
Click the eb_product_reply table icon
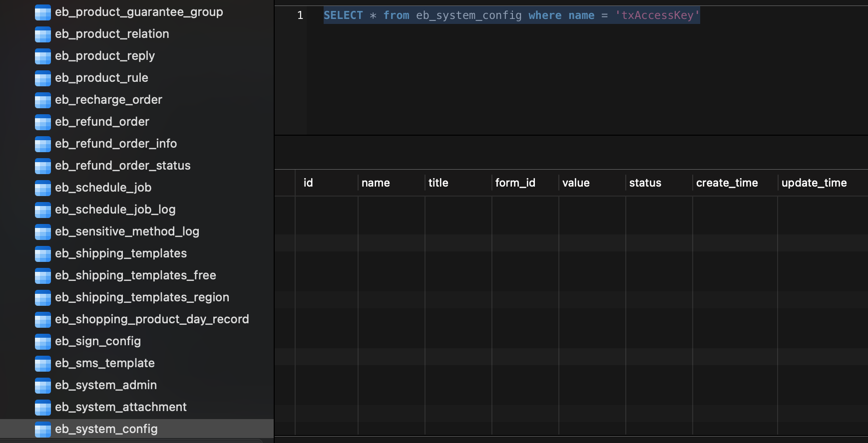coord(43,56)
